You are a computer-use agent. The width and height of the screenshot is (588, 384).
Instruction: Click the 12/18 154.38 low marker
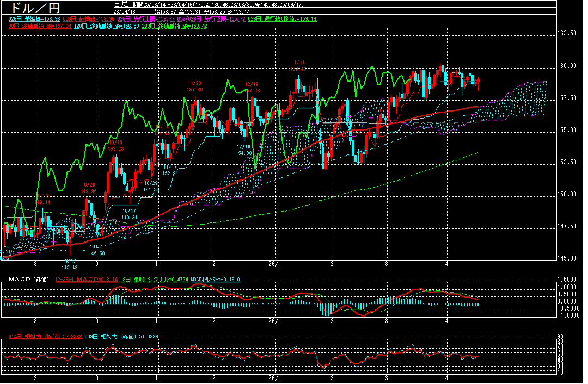coord(243,150)
